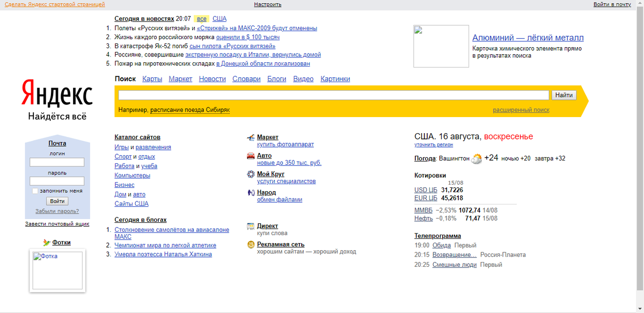The image size is (644, 313).
Task: Switch to the Видео tab
Action: pos(303,79)
